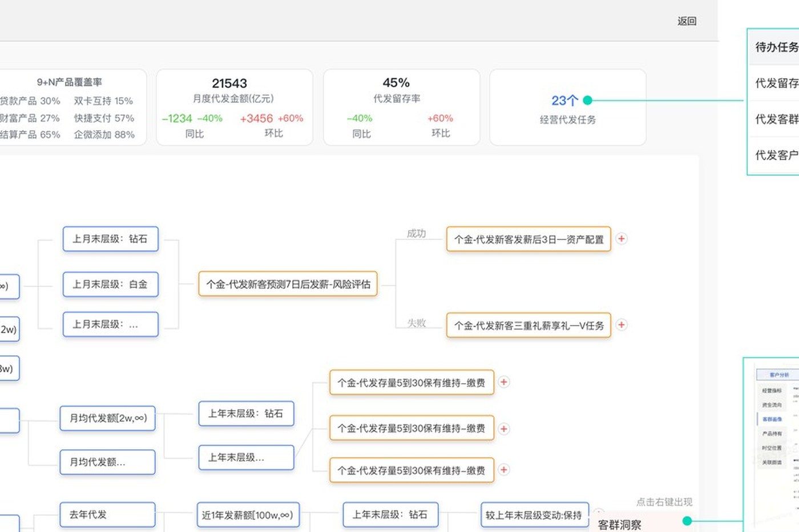Viewport: 799px width, 532px height.
Task: Select the truncated 上年末层级… node
Action: point(246,457)
